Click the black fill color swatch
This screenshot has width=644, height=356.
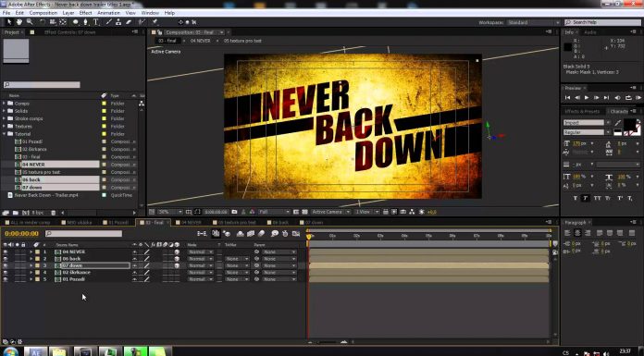coord(629,124)
